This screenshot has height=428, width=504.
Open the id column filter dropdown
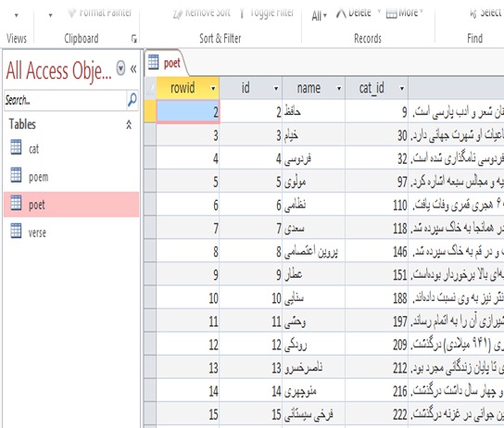(x=276, y=88)
